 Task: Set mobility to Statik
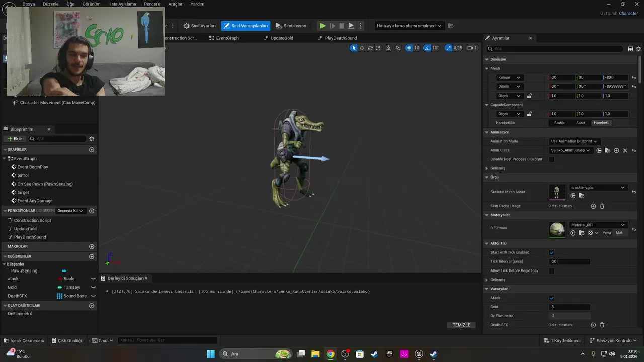[559, 123]
